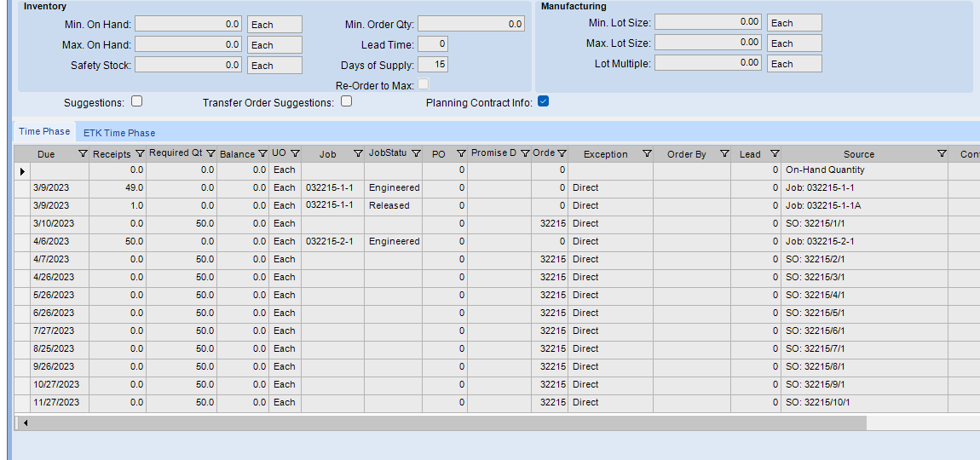
Task: Uncheck Planning Contract Info checkbox
Action: tap(543, 101)
